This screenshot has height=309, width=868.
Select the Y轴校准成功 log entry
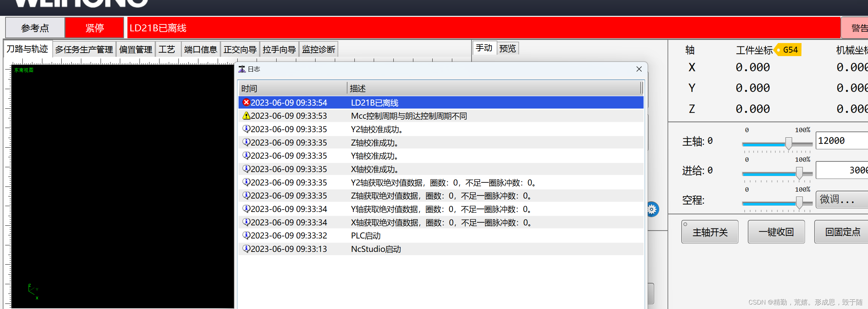pyautogui.click(x=441, y=156)
